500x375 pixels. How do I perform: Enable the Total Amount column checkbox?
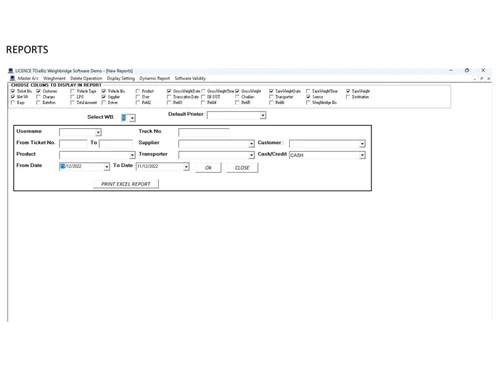coord(72,102)
